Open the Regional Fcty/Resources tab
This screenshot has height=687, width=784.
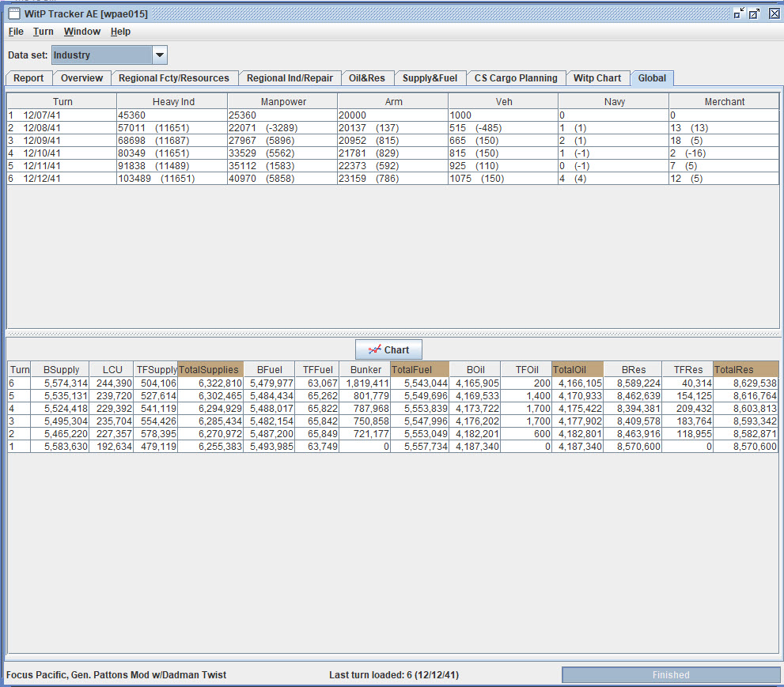(173, 78)
